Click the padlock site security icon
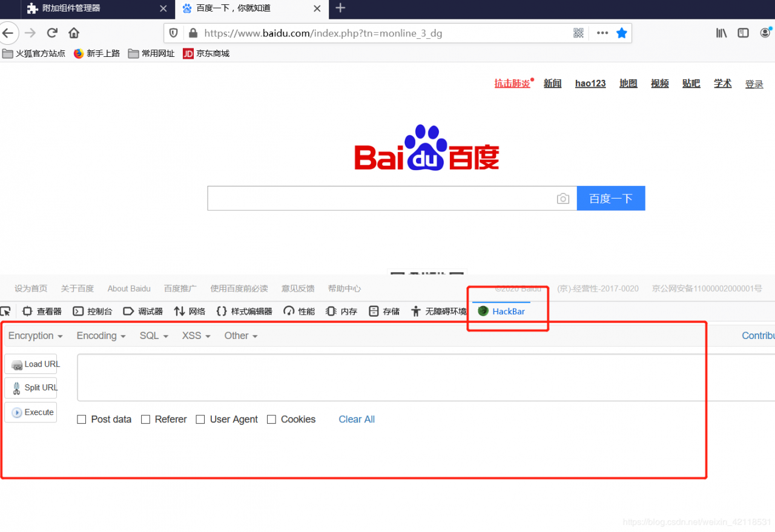This screenshot has width=775, height=532. pos(193,33)
